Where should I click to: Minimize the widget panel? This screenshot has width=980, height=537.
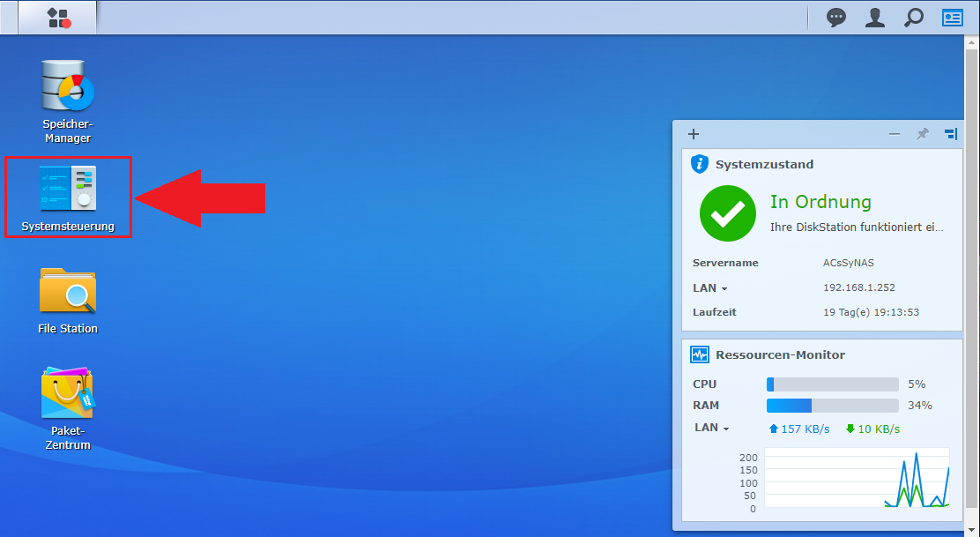(895, 134)
